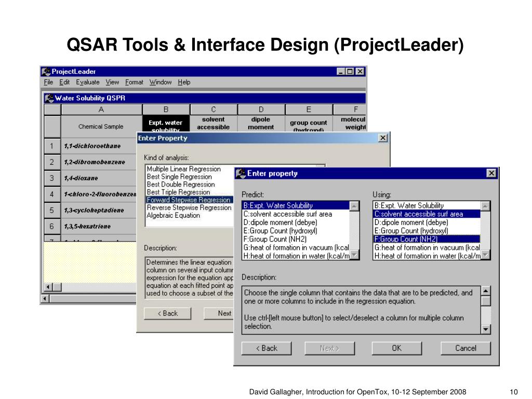The height and width of the screenshot is (399, 532).
Task: Click the ProjectLeader window's bottom scroll left arrow
Action: tap(45, 299)
